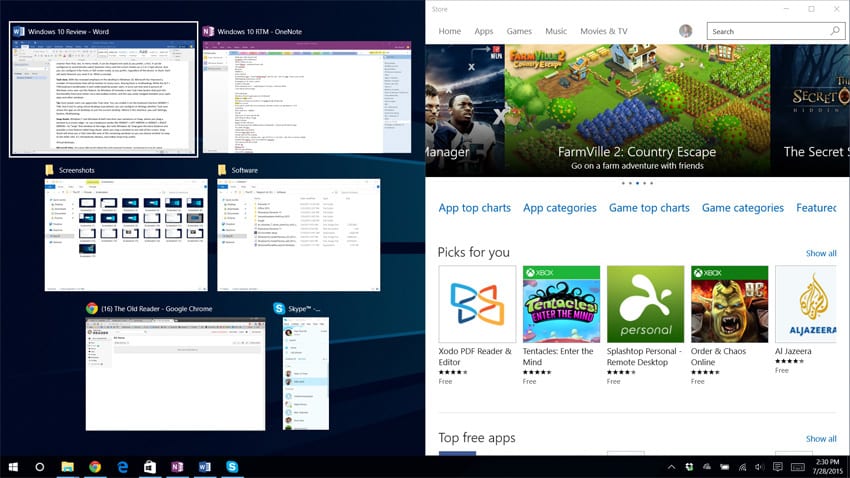Image resolution: width=850 pixels, height=478 pixels.
Task: Select the Movies & TV tab
Action: coord(603,31)
